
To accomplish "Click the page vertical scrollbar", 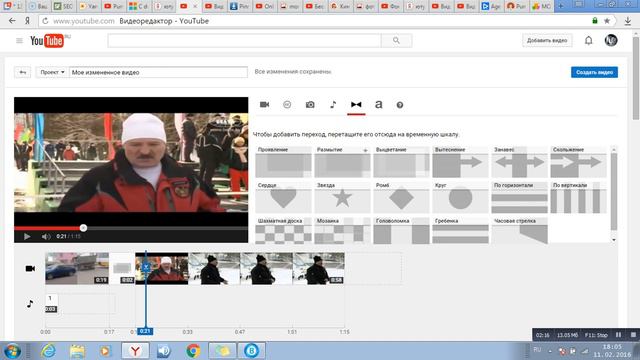I will (636, 78).
